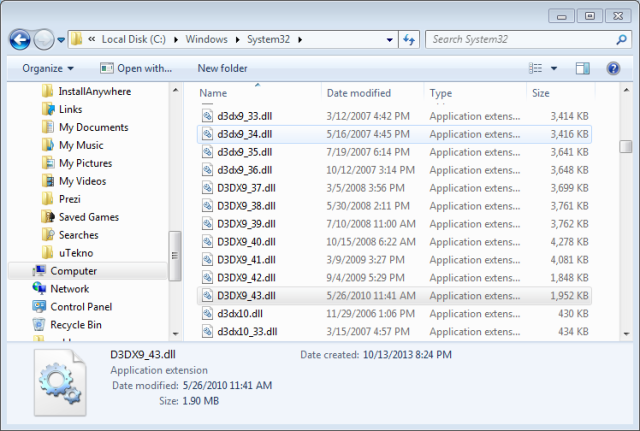The image size is (640, 431).
Task: Sort by Date modified column header
Action: [373, 93]
